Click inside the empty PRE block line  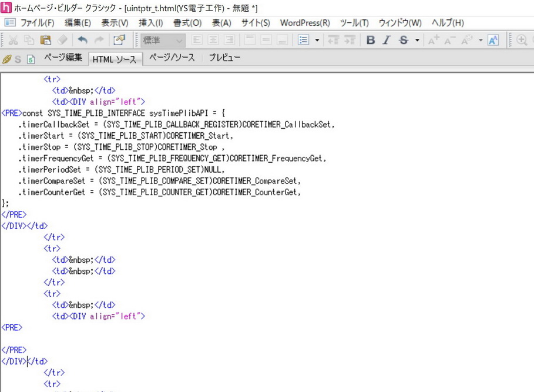tap(117, 339)
